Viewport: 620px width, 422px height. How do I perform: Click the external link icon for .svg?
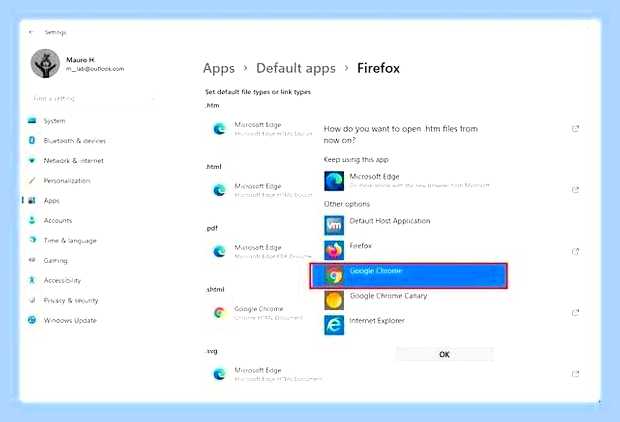[x=575, y=374]
